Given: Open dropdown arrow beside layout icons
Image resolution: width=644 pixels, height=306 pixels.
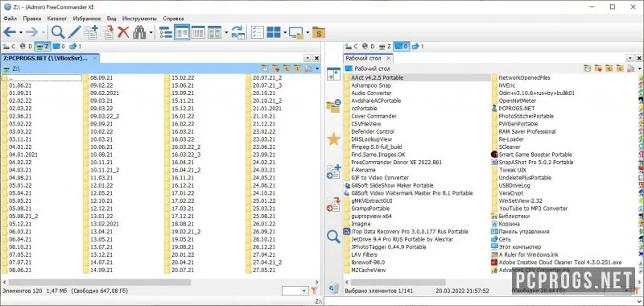Looking at the screenshot, I should (226, 32).
